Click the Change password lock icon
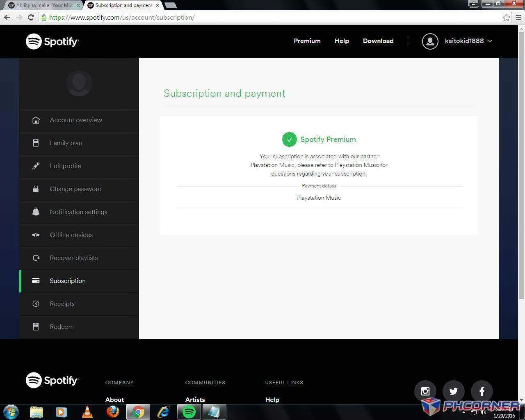 click(x=36, y=189)
